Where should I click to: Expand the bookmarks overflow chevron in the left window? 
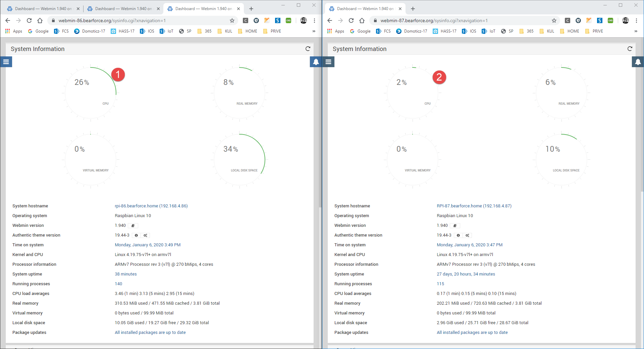(314, 31)
